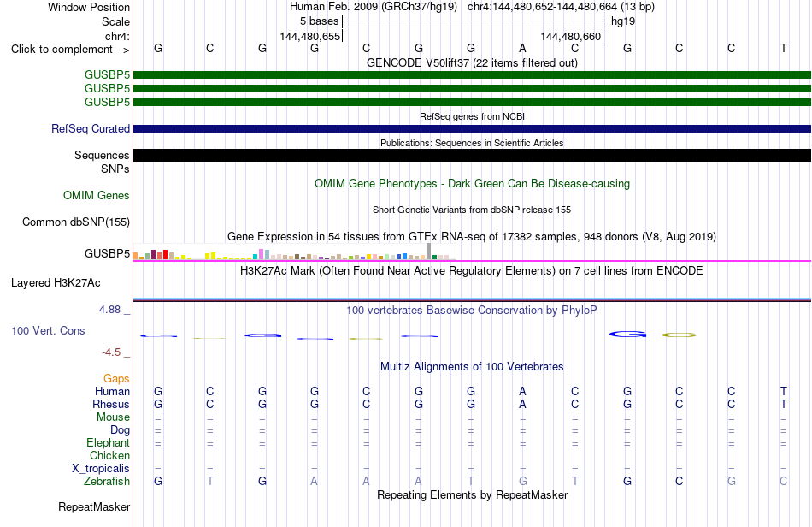Viewport: 812px width, 527px height.
Task: Click the "-4.5" conservation minimum value
Action: (x=111, y=352)
